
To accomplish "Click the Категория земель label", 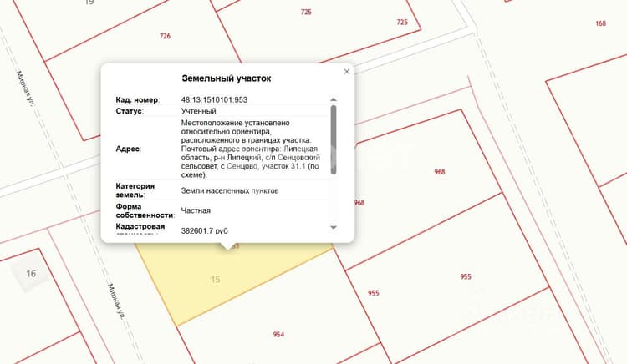I will pos(135,190).
